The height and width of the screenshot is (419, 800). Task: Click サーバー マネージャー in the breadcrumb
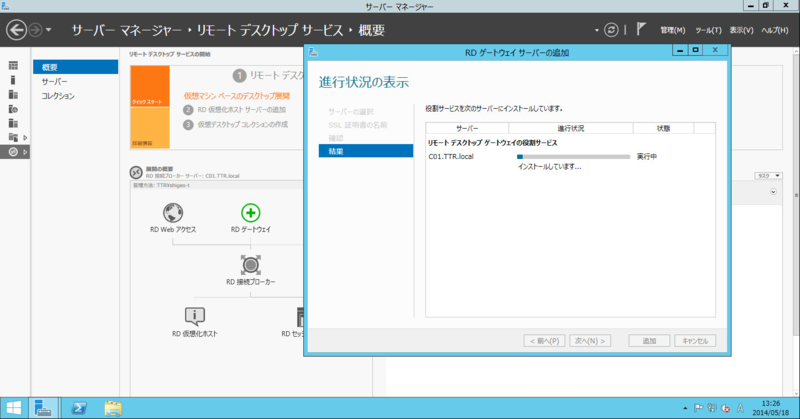(127, 30)
